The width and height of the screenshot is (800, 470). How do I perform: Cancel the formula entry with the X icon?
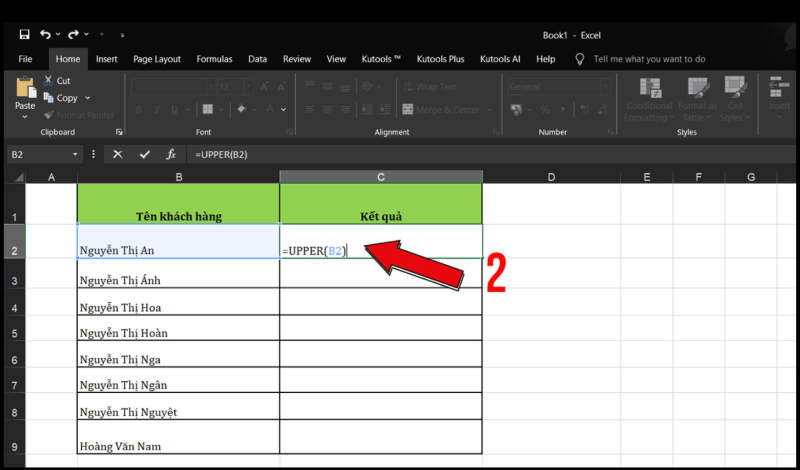coord(118,154)
